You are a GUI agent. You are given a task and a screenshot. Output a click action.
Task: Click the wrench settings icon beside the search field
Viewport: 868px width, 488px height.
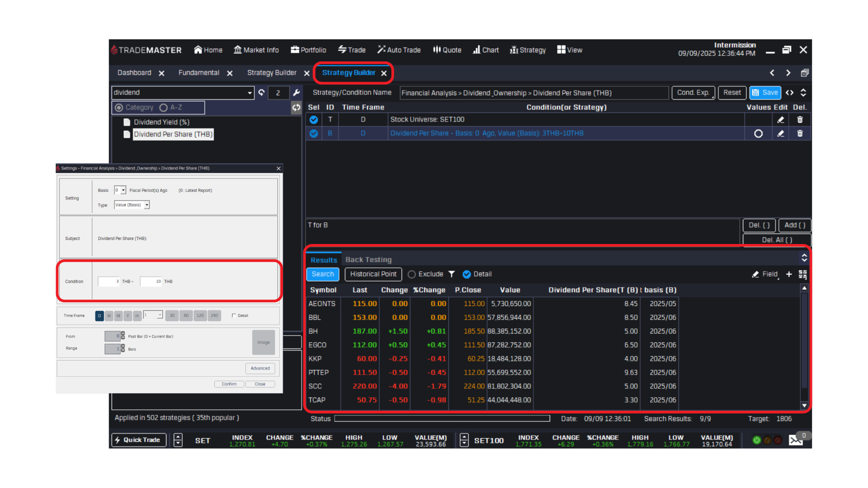[297, 93]
